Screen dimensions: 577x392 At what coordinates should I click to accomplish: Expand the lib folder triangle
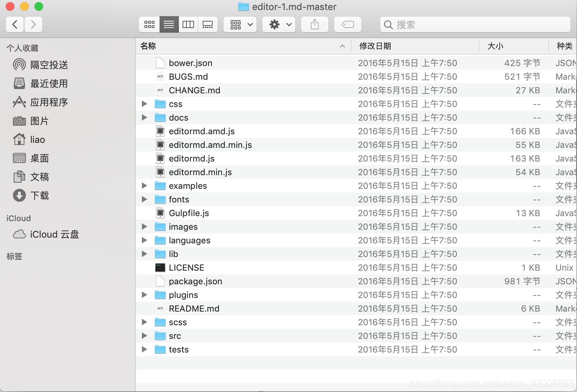tap(144, 254)
